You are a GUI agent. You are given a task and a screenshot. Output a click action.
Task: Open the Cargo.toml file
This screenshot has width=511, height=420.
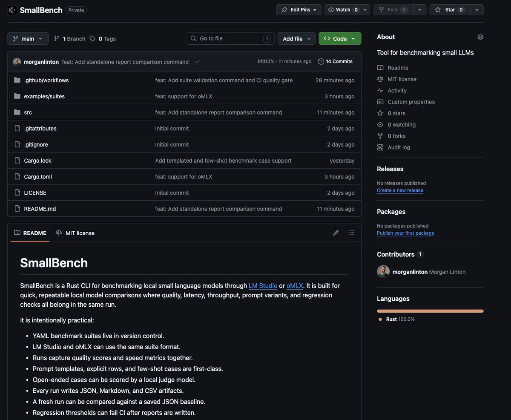(38, 176)
